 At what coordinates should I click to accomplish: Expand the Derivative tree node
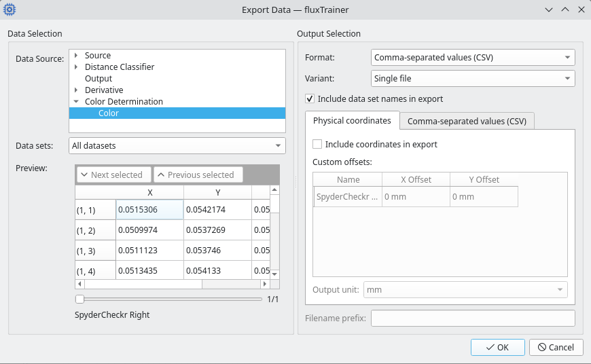[76, 90]
